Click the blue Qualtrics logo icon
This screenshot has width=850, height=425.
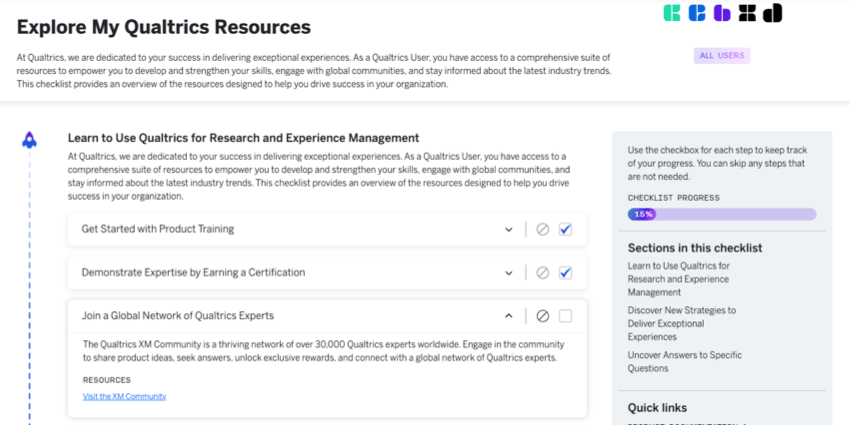point(698,14)
